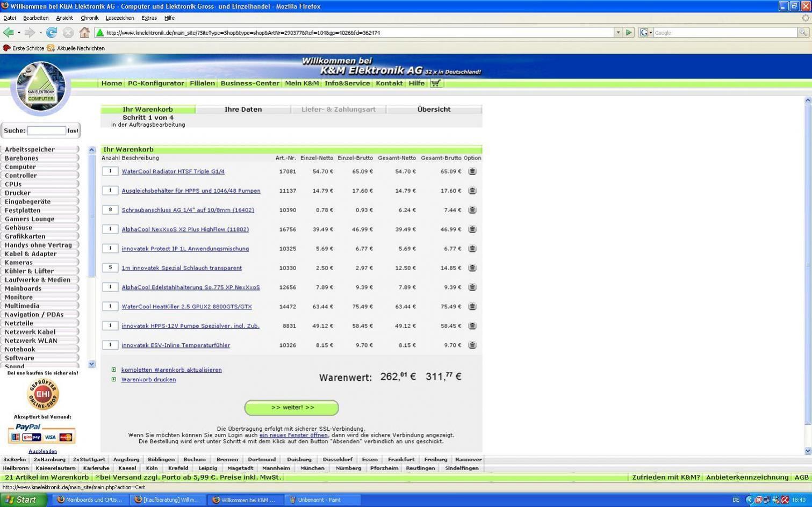The height and width of the screenshot is (507, 812).
Task: Open the Datei menu
Action: tap(9, 18)
